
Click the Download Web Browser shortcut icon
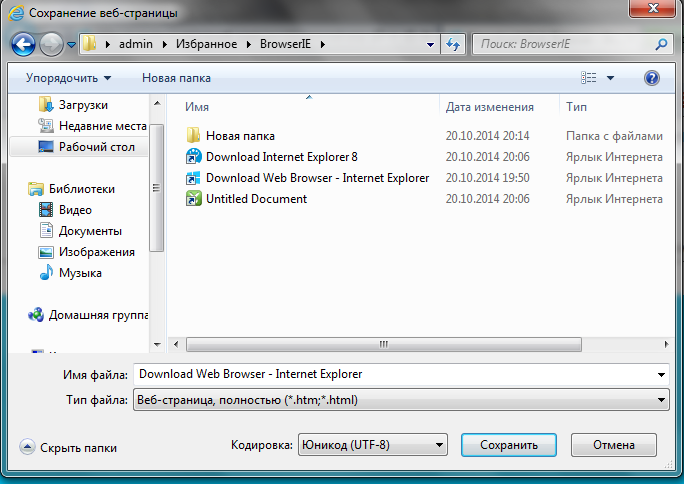(193, 178)
